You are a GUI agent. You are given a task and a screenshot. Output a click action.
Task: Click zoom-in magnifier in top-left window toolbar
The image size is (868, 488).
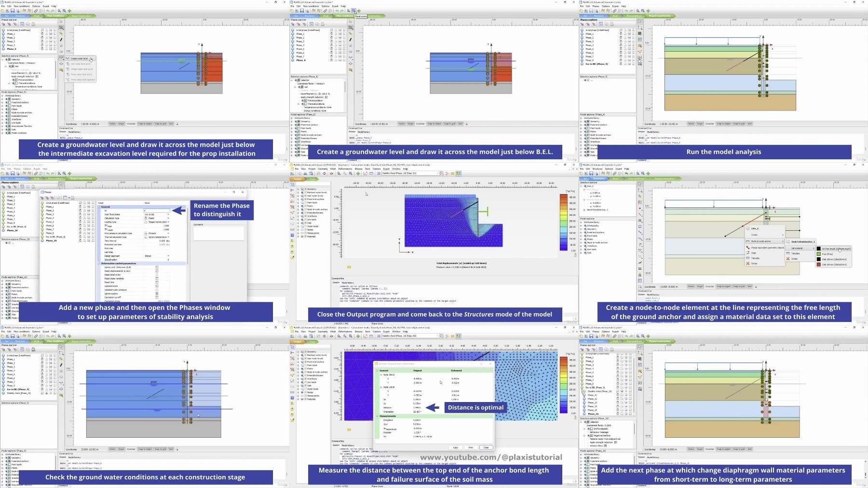point(59,11)
